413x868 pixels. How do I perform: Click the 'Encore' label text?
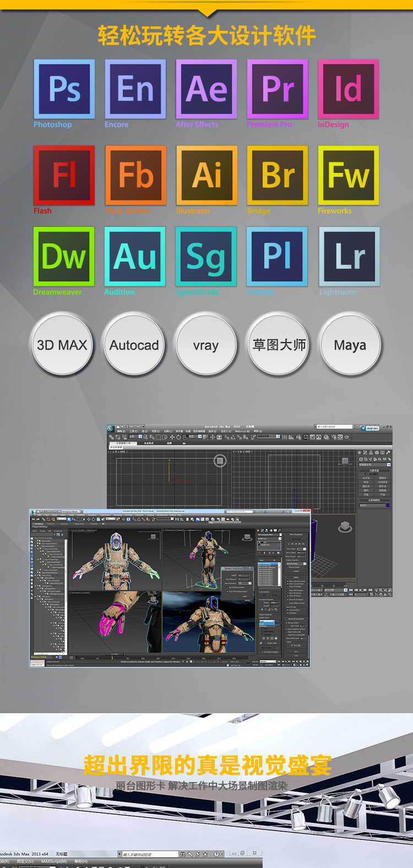point(116,124)
